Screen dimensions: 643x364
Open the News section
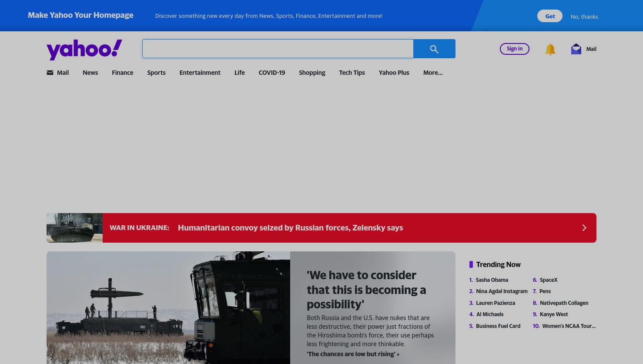(x=90, y=73)
